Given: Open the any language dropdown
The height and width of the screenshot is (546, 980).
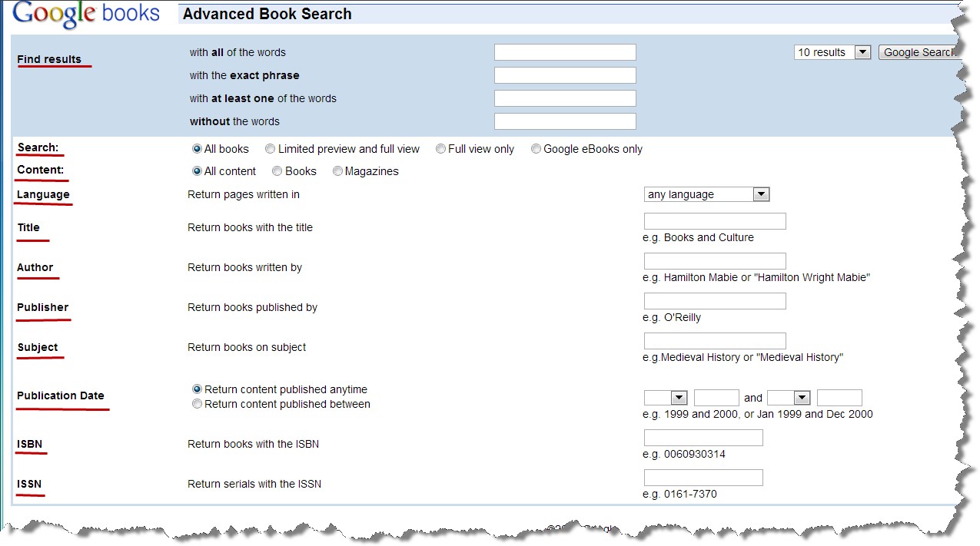Looking at the screenshot, I should [707, 194].
